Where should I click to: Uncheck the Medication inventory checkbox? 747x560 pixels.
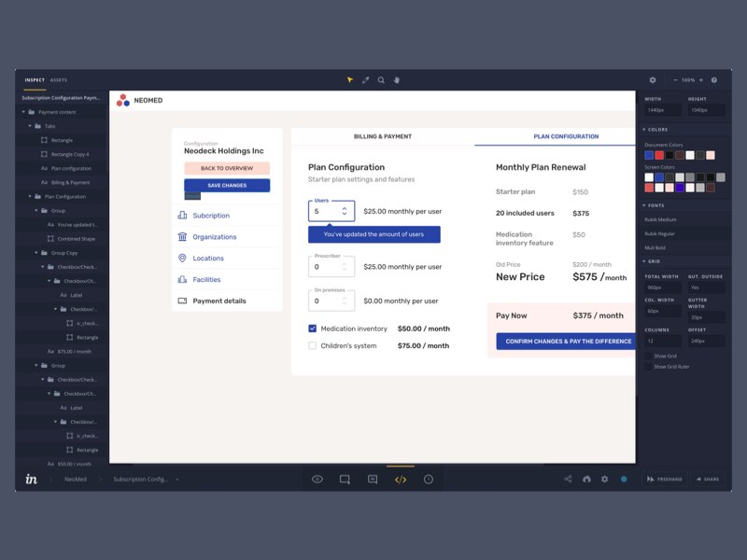coord(313,329)
